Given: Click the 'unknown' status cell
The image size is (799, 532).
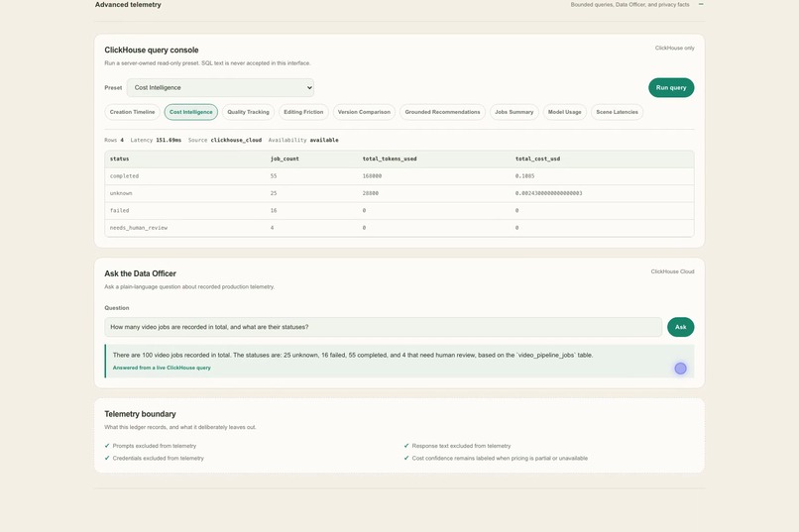Looking at the screenshot, I should tap(121, 193).
